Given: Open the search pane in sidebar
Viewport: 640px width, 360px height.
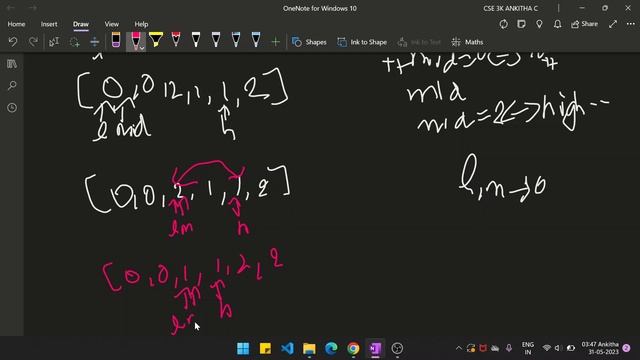Looking at the screenshot, I should click(12, 86).
